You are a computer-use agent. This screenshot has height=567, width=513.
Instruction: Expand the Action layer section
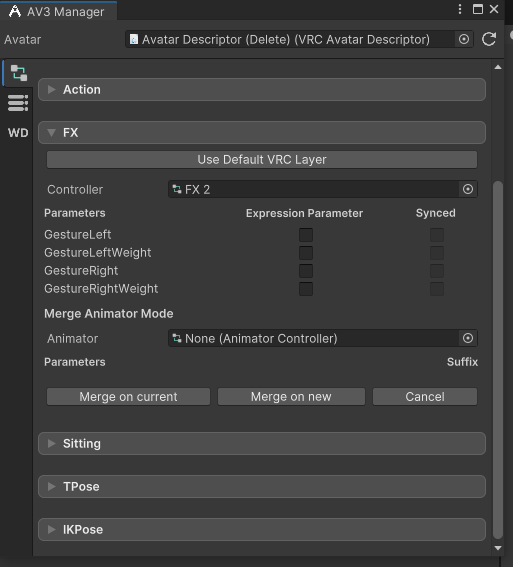262,89
